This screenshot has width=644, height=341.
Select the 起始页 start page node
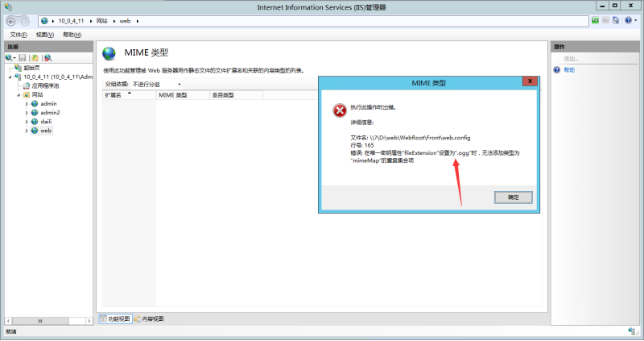[31, 68]
